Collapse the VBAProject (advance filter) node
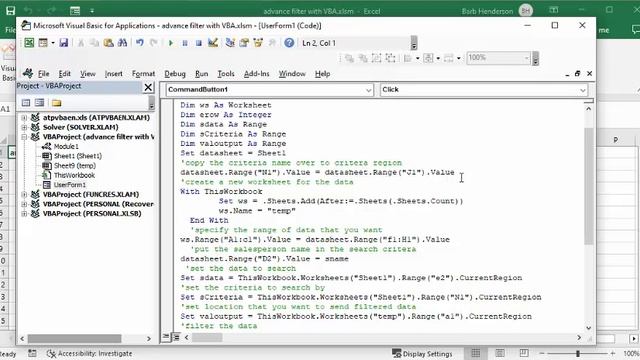The height and width of the screenshot is (360, 640). click(24, 137)
